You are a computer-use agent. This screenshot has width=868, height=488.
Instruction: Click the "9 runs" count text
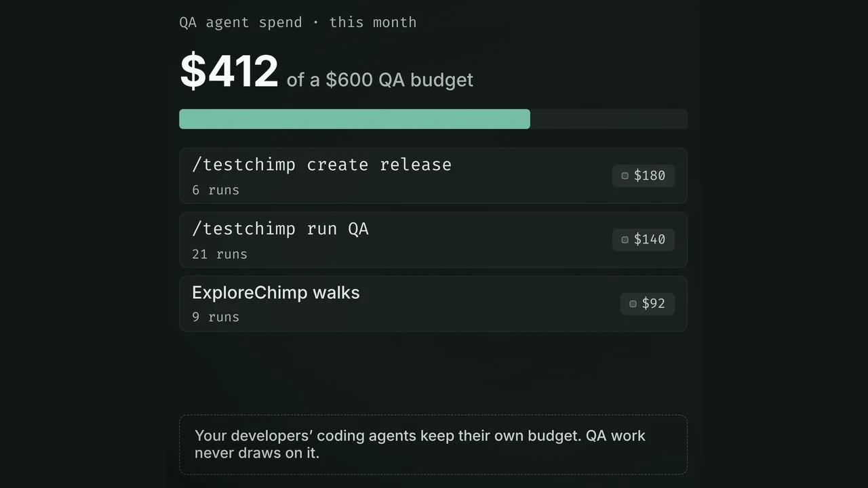216,317
